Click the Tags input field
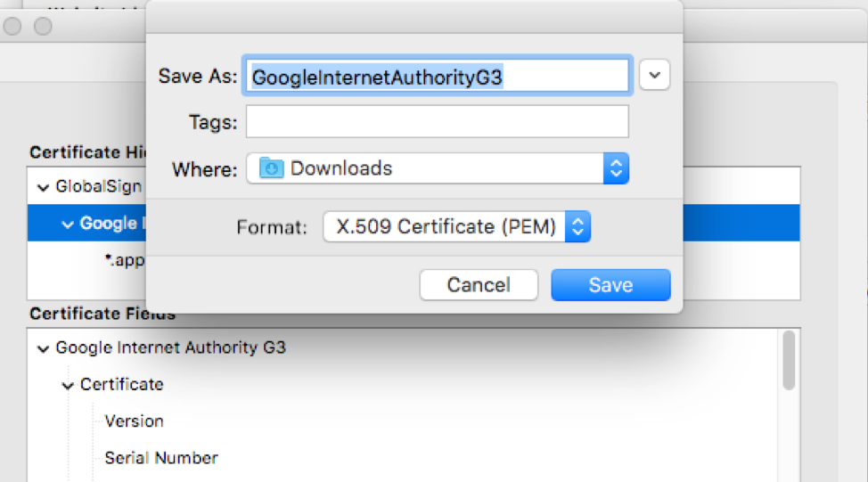This screenshot has width=868, height=482. pos(437,122)
